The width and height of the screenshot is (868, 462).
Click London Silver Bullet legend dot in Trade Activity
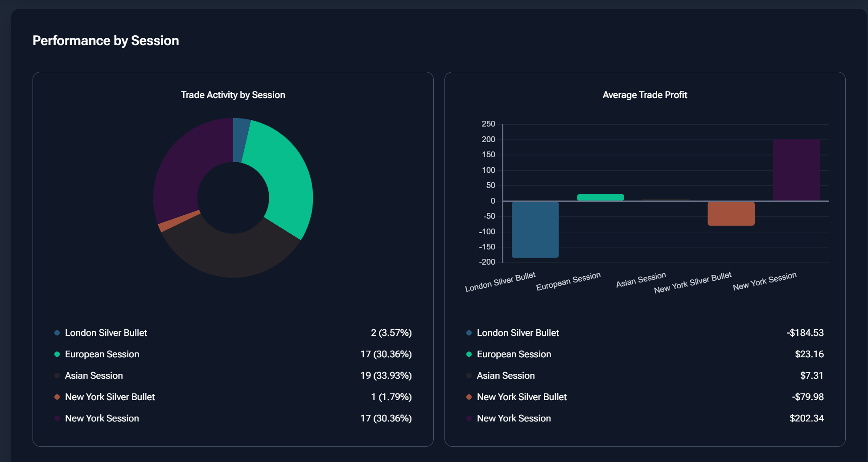[x=57, y=333]
